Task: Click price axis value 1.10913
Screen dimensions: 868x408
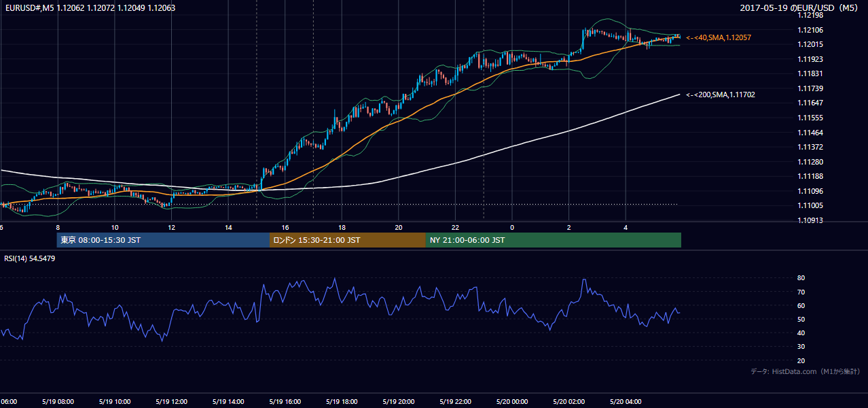Action: coord(810,220)
